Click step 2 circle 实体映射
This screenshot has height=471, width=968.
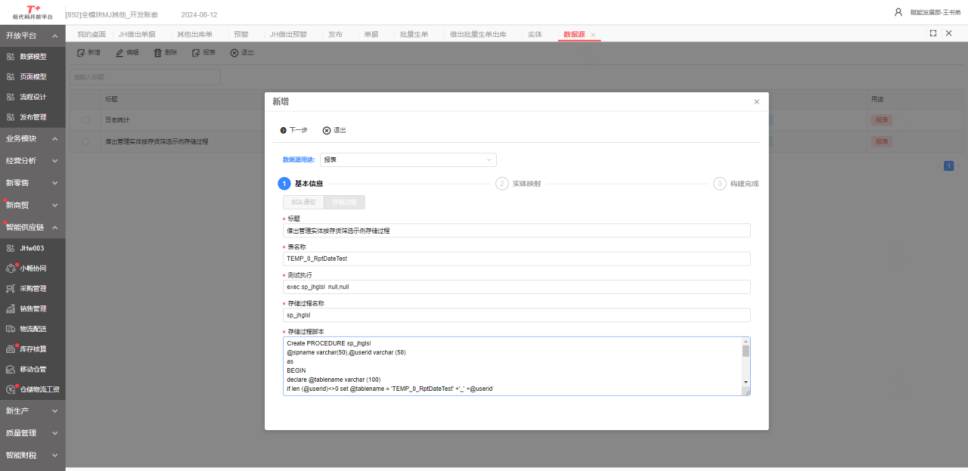502,183
